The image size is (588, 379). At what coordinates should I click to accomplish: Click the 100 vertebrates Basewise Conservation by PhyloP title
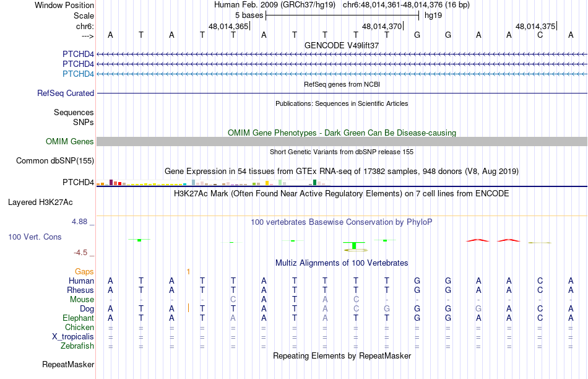(x=342, y=222)
